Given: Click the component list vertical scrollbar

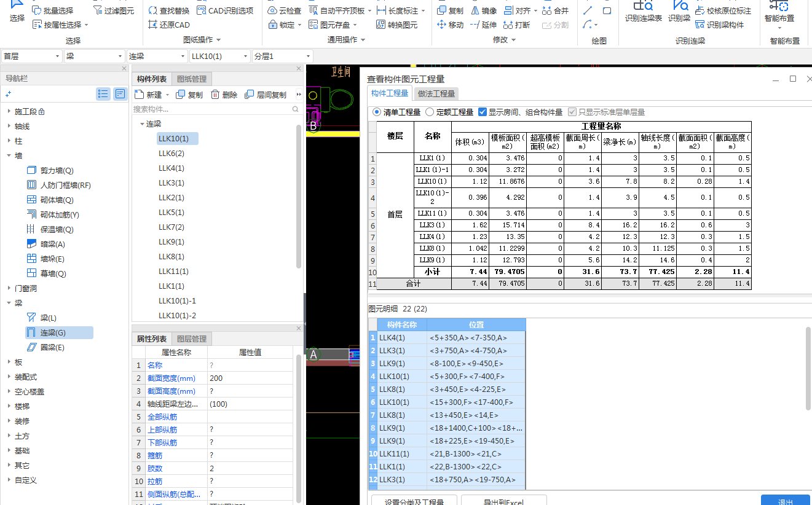Looking at the screenshot, I should tap(299, 197).
